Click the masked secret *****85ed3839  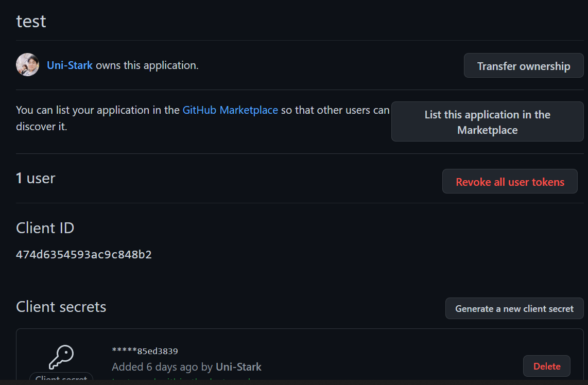tap(145, 351)
